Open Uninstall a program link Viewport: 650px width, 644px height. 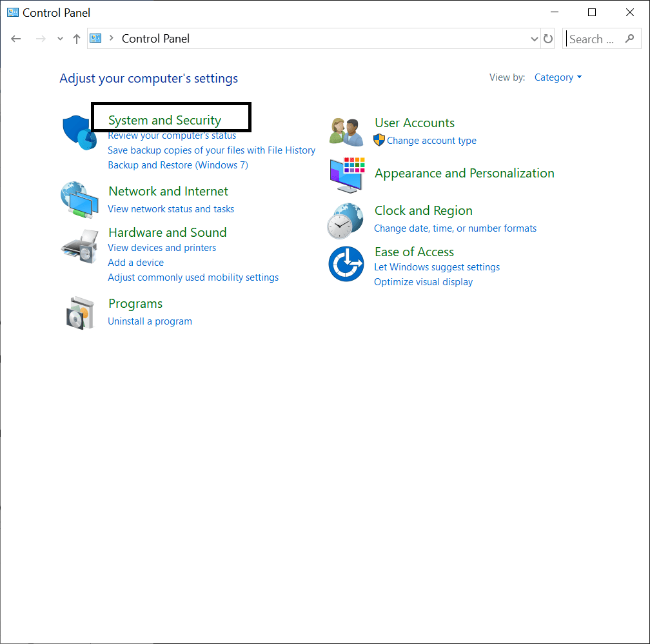coord(150,321)
